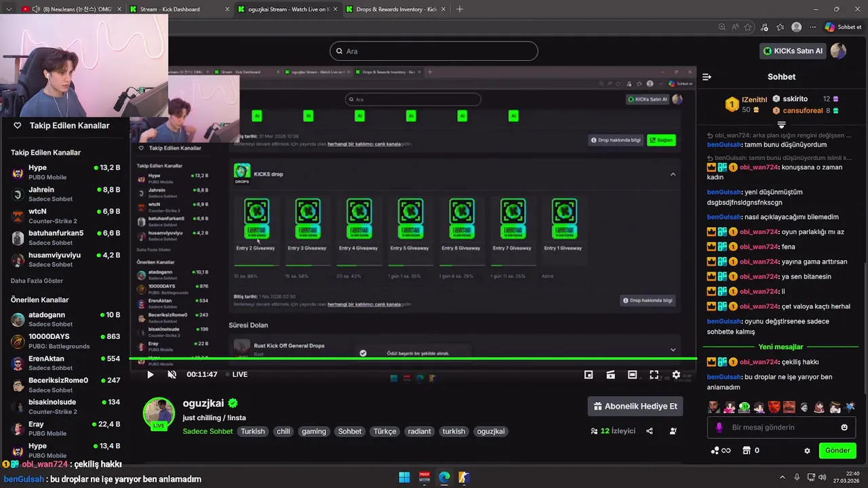
Task: Open Copilot Sohbet et button
Action: pyautogui.click(x=843, y=27)
